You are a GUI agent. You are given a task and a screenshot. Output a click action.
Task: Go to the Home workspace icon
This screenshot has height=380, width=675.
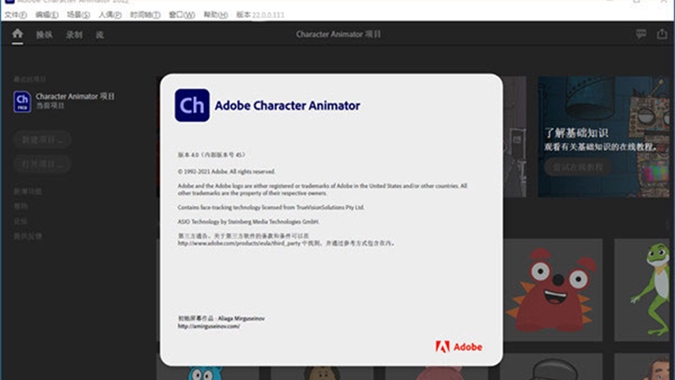(17, 34)
